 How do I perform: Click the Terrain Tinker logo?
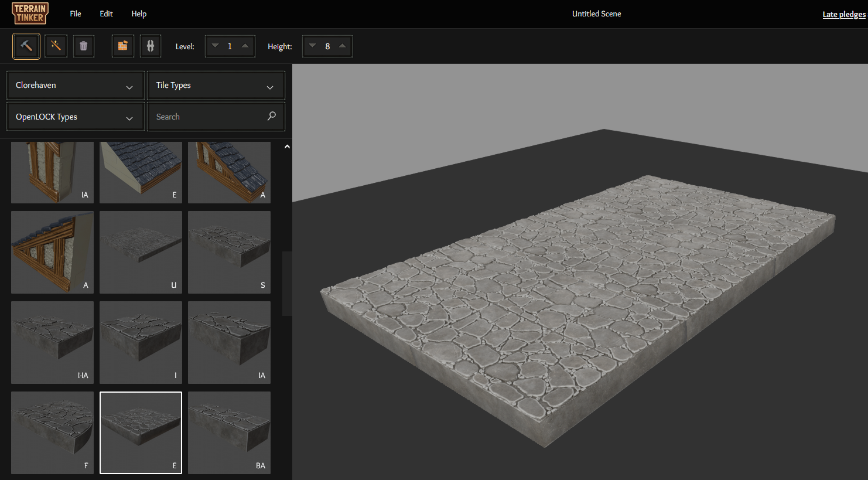(30, 13)
